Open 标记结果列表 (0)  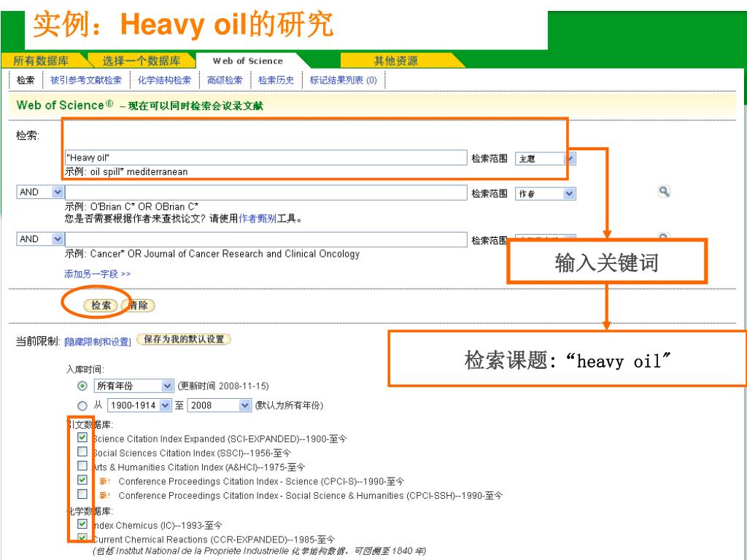pos(343,80)
